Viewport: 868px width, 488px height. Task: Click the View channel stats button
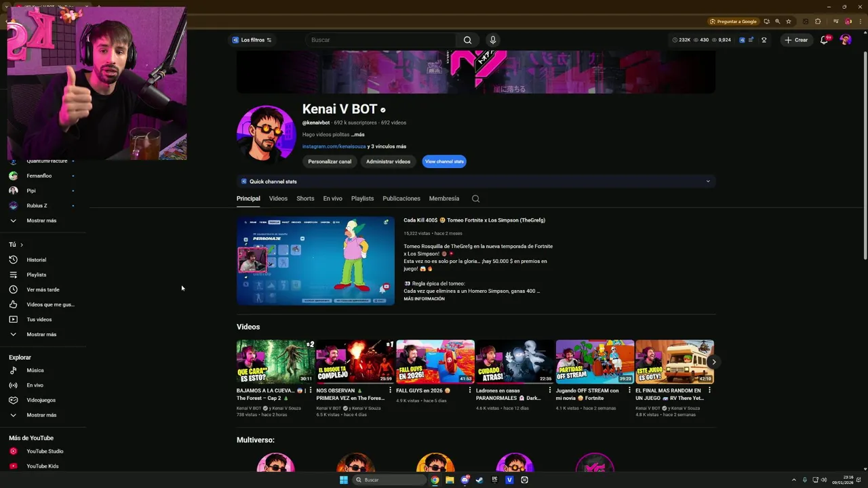(x=444, y=161)
